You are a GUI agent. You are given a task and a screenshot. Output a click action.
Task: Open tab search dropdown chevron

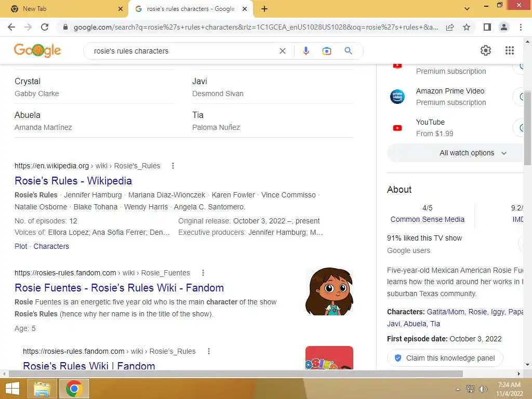(x=467, y=9)
